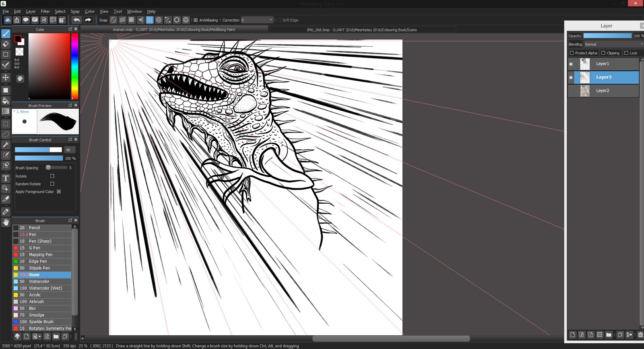
Task: Select the Dot tool below the Eraser
Action: [x=6, y=54]
